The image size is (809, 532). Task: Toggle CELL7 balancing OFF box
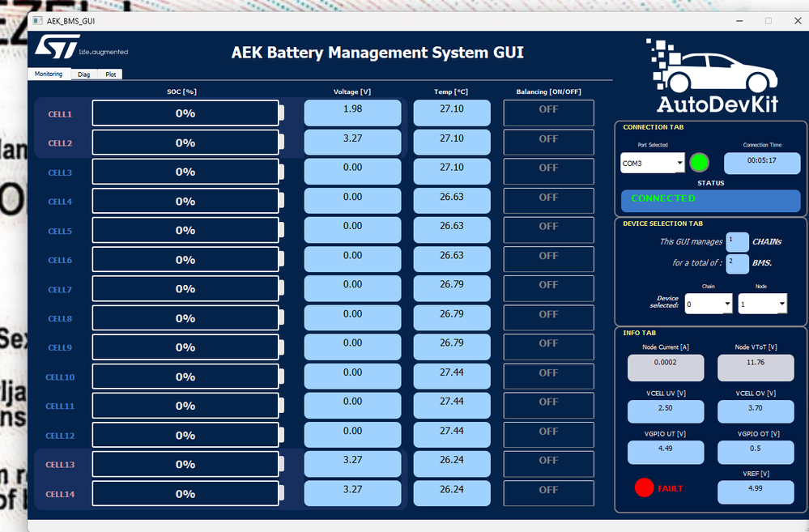548,288
